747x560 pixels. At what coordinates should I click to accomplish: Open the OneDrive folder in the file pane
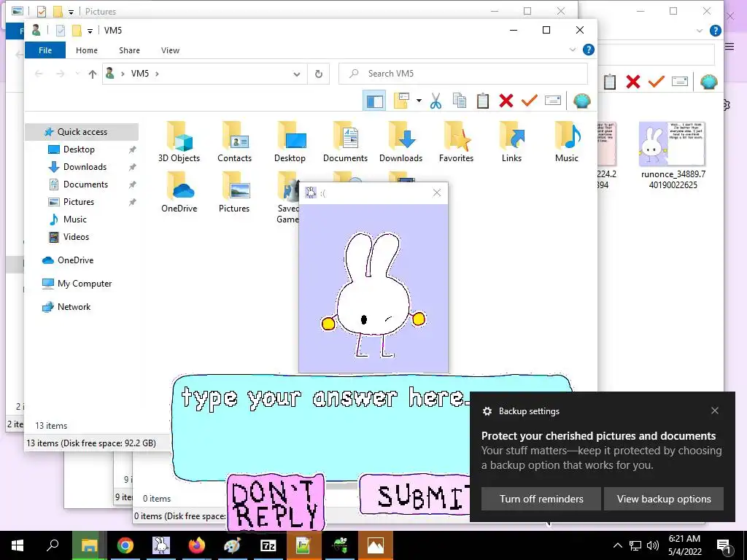point(179,192)
